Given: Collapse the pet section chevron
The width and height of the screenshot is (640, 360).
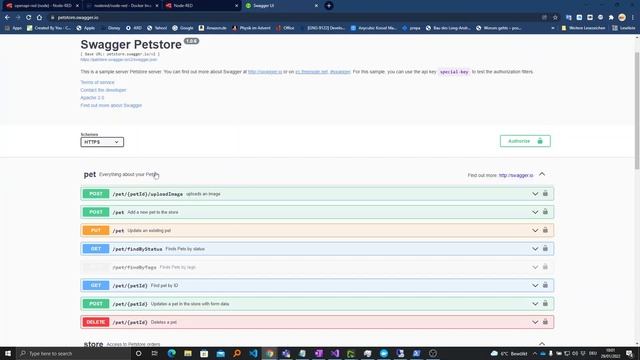Looking at the screenshot, I should click(542, 174).
